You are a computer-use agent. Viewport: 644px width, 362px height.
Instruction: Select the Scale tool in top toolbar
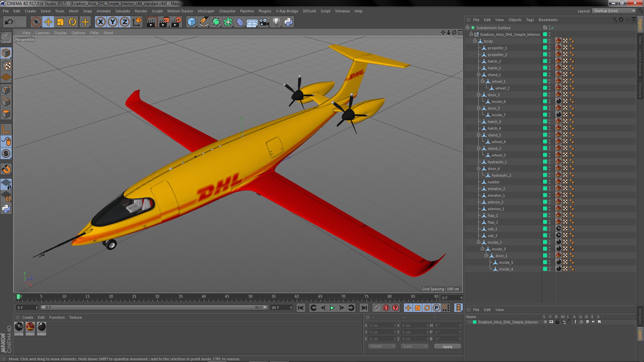[60, 22]
